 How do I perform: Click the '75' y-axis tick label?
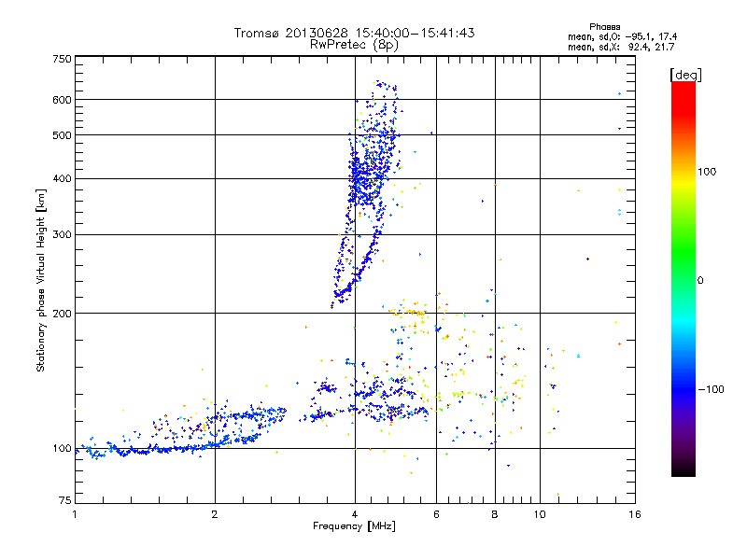click(65, 500)
